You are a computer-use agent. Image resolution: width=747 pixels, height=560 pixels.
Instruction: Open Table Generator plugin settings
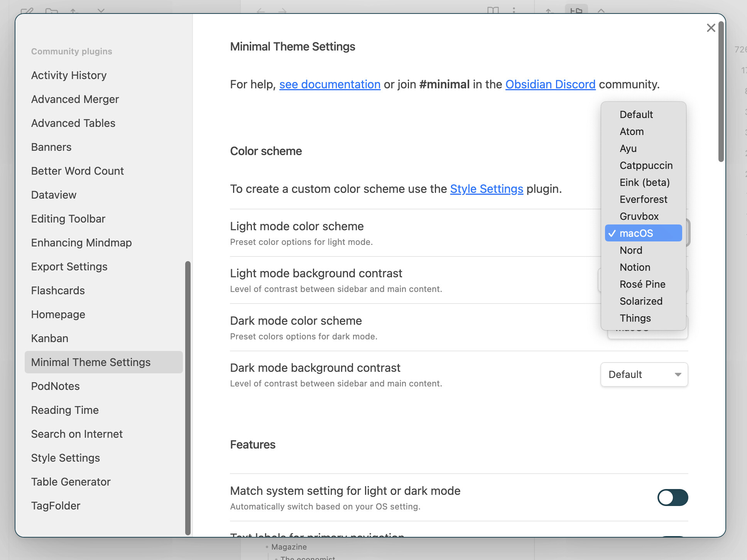point(103,482)
